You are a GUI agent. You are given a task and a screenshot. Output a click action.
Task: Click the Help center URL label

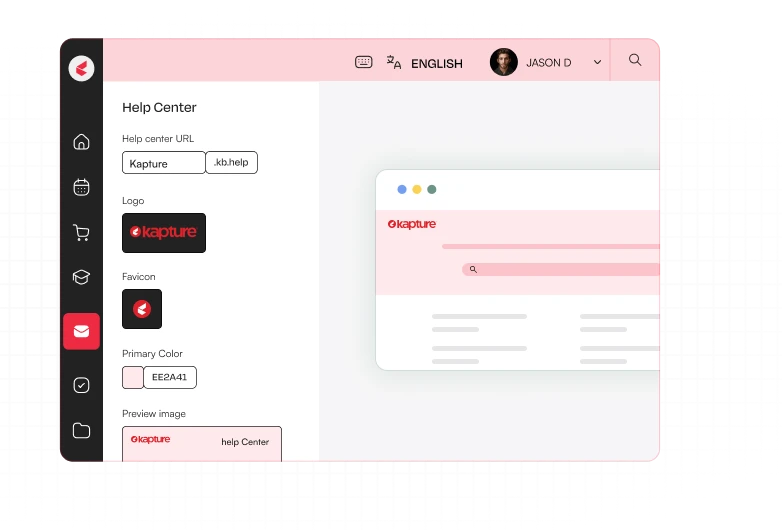pos(158,139)
